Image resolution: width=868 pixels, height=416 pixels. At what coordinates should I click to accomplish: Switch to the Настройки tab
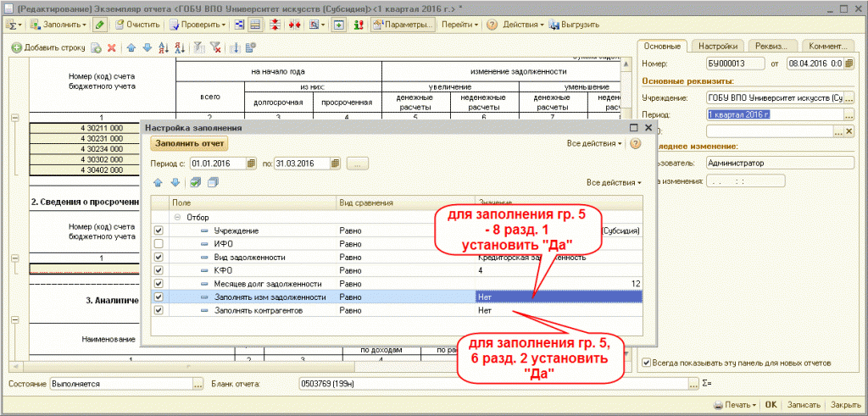click(x=716, y=46)
